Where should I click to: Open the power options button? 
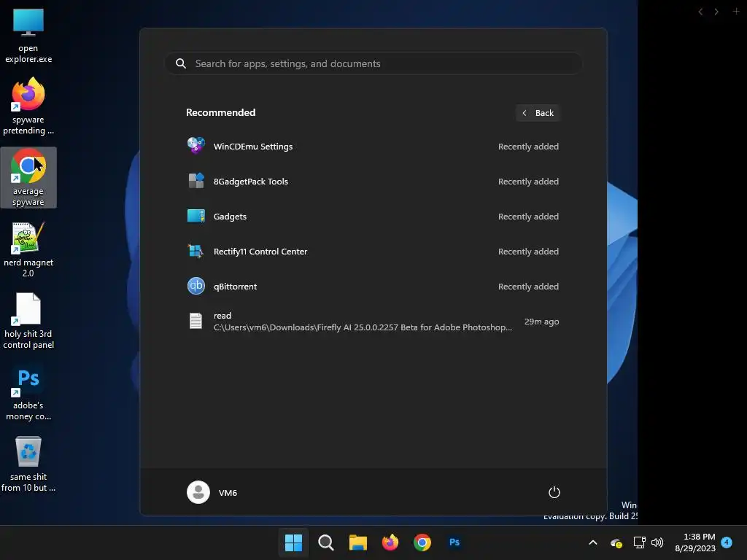point(554,492)
